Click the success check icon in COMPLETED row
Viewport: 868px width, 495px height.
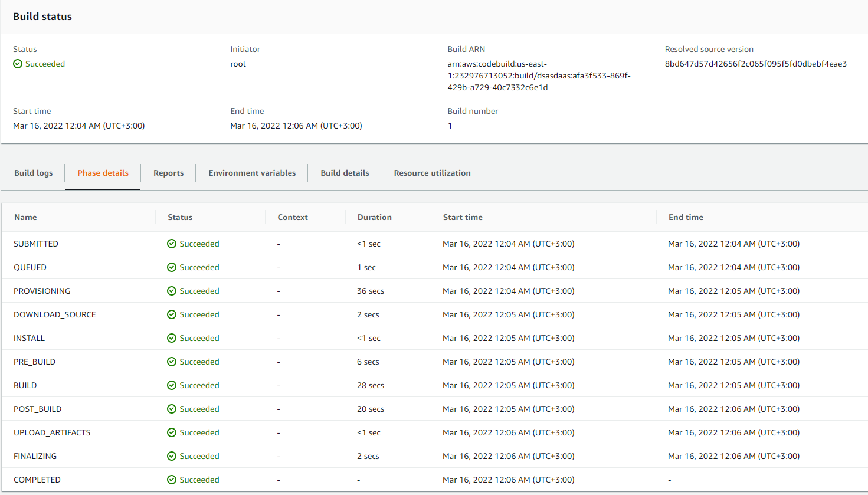(x=172, y=480)
